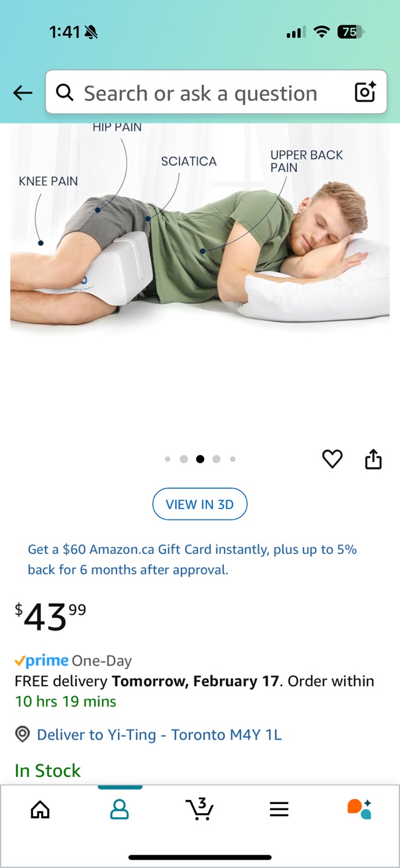Jump to first image carousel dot
The width and height of the screenshot is (400, 868).
point(168,459)
